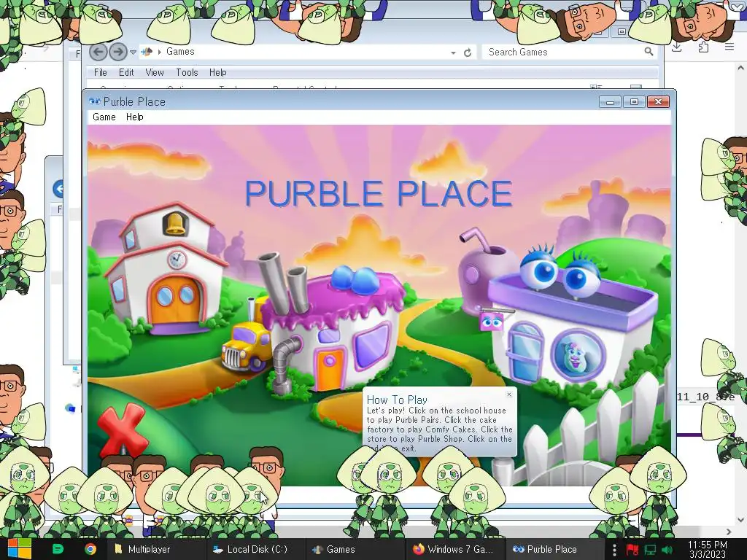The width and height of the screenshot is (747, 560).
Task: Click the red X exit sign
Action: click(x=122, y=429)
